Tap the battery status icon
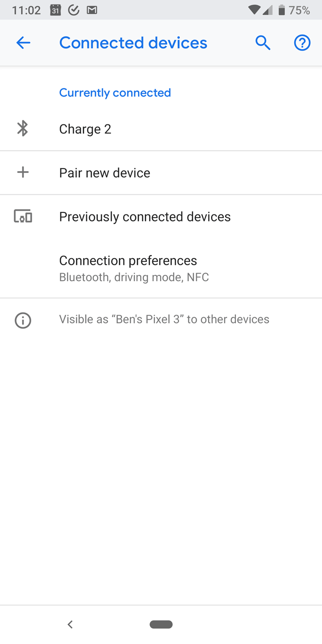 coord(282,10)
